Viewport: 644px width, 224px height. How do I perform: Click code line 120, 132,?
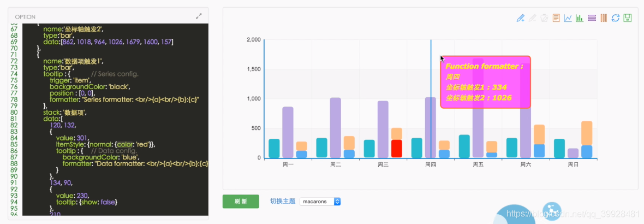point(63,125)
